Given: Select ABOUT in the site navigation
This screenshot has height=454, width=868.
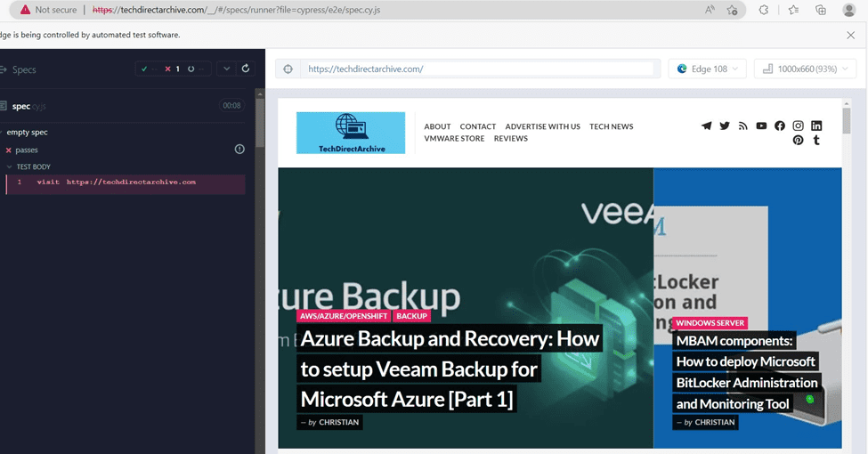Looking at the screenshot, I should coord(437,126).
